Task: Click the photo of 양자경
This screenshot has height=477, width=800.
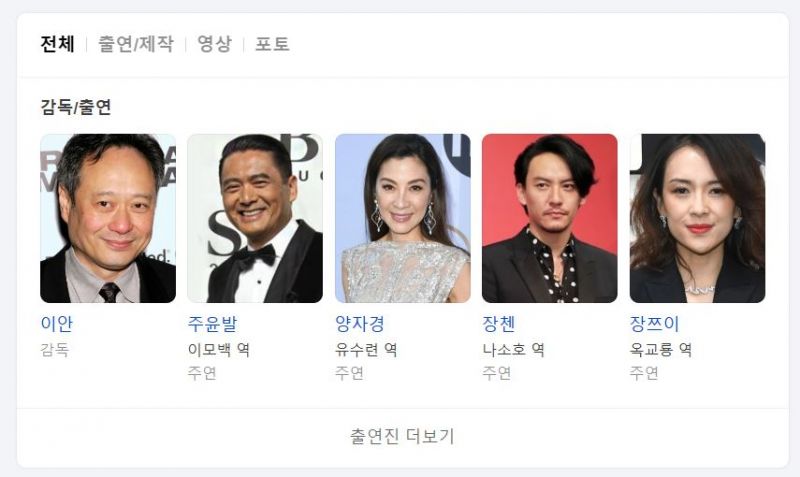Action: coord(403,218)
